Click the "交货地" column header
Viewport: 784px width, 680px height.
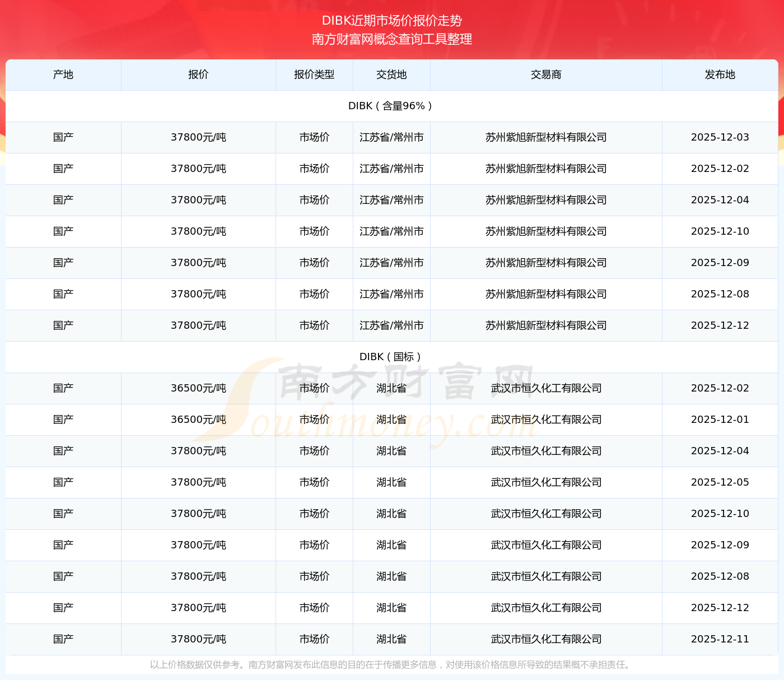391,74
